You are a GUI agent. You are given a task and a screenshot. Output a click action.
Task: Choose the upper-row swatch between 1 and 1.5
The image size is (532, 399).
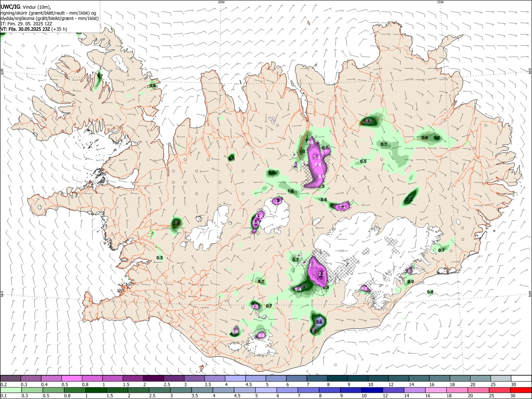tap(113, 378)
